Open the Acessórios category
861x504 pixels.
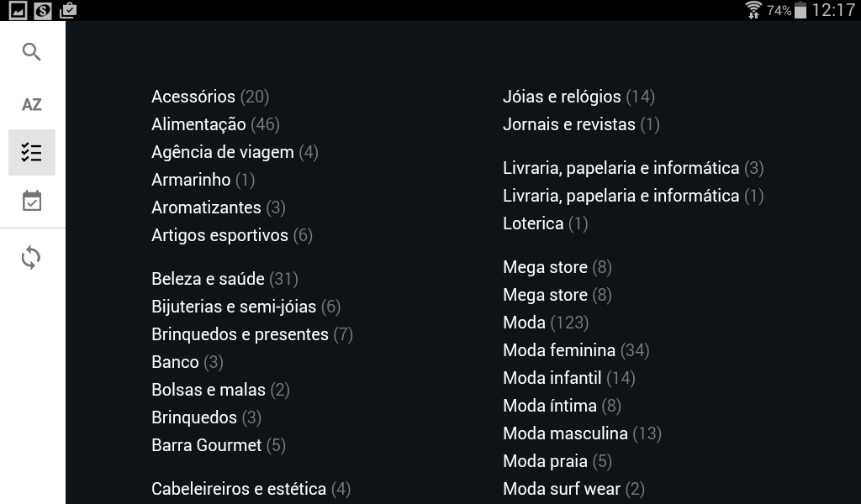click(x=209, y=97)
